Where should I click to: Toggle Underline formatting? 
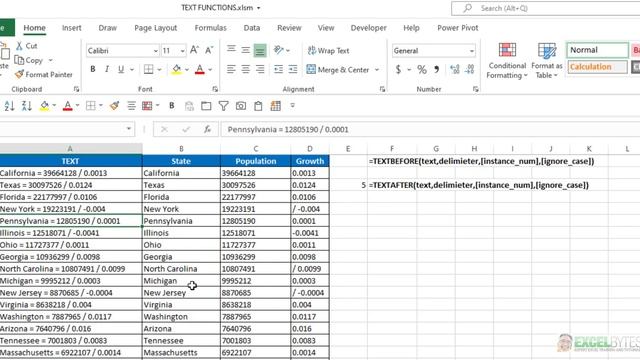click(x=121, y=69)
